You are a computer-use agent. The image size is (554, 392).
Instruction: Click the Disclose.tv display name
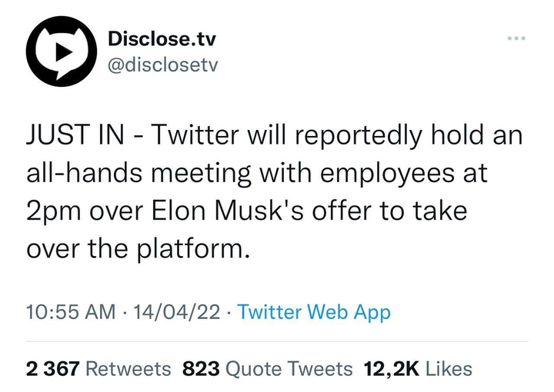pyautogui.click(x=162, y=38)
